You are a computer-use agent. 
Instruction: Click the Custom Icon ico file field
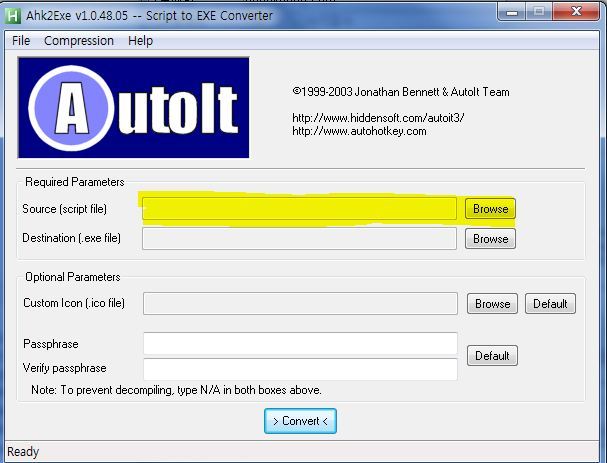(x=300, y=304)
